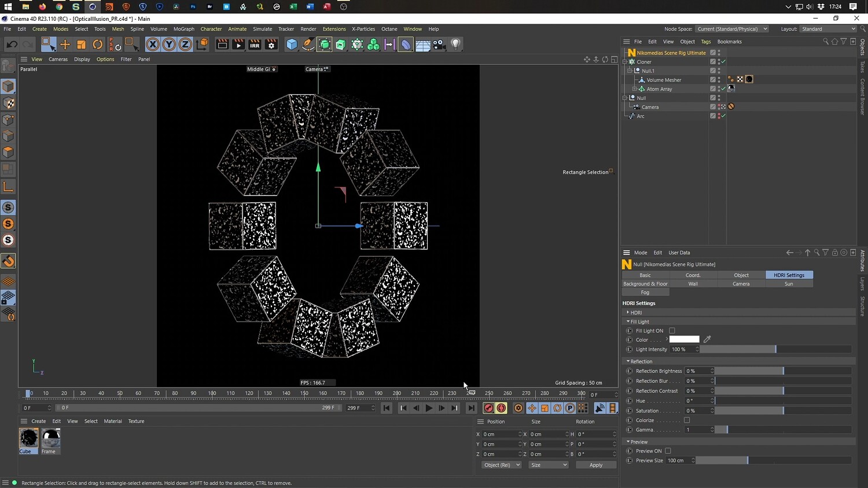Select the Move tool in top toolbar
Image resolution: width=868 pixels, height=488 pixels.
[x=65, y=45]
